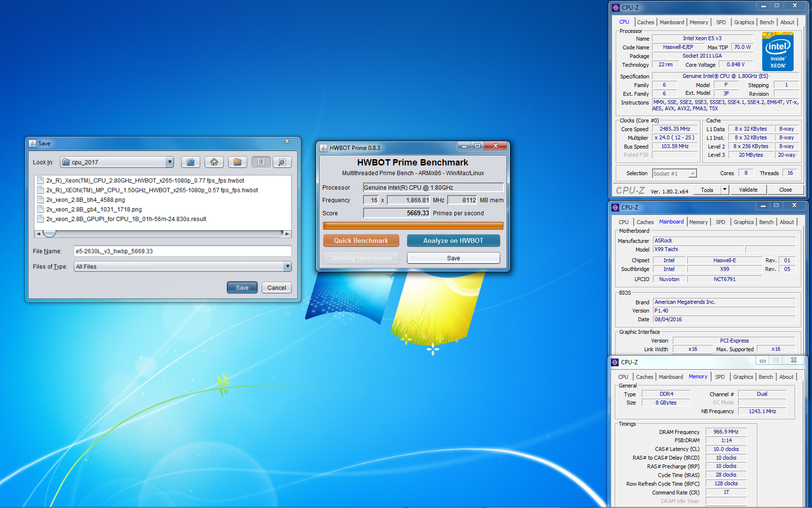Screen dimensions: 812x508
Task: Click file icon of the 1.50GHz .hwbot file
Action: tap(41, 190)
